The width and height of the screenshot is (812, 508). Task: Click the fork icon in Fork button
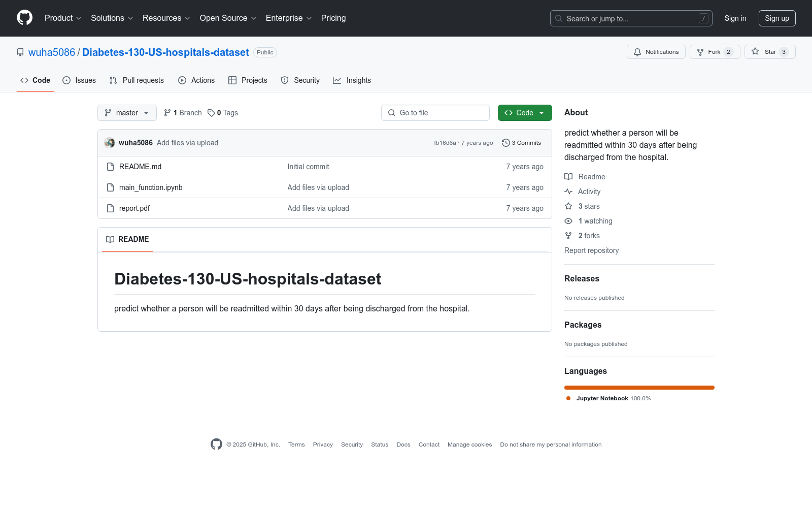pyautogui.click(x=700, y=52)
